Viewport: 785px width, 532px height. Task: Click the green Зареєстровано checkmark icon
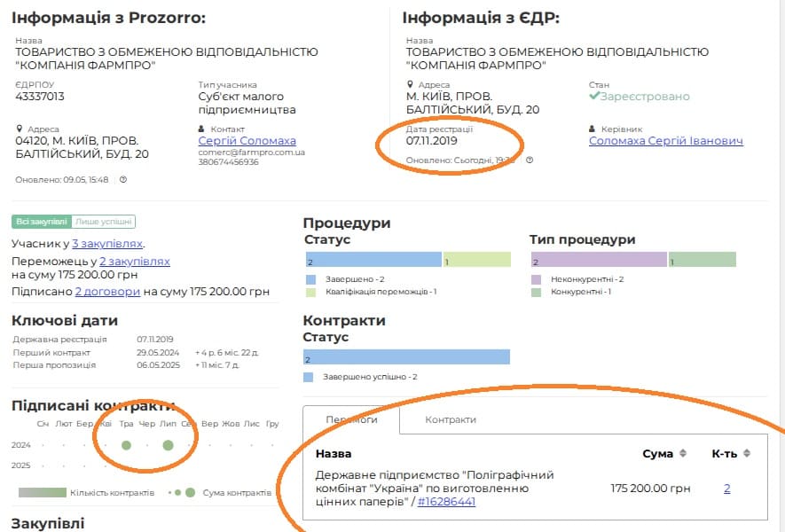click(x=594, y=97)
